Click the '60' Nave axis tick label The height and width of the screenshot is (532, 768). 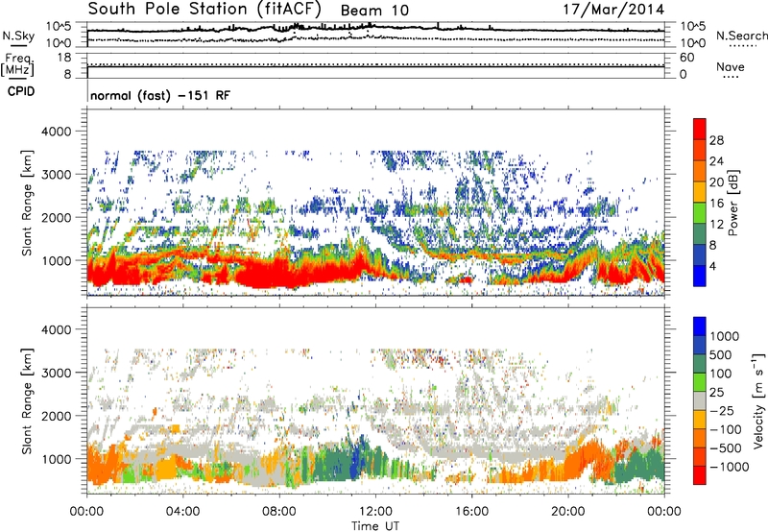click(x=686, y=58)
